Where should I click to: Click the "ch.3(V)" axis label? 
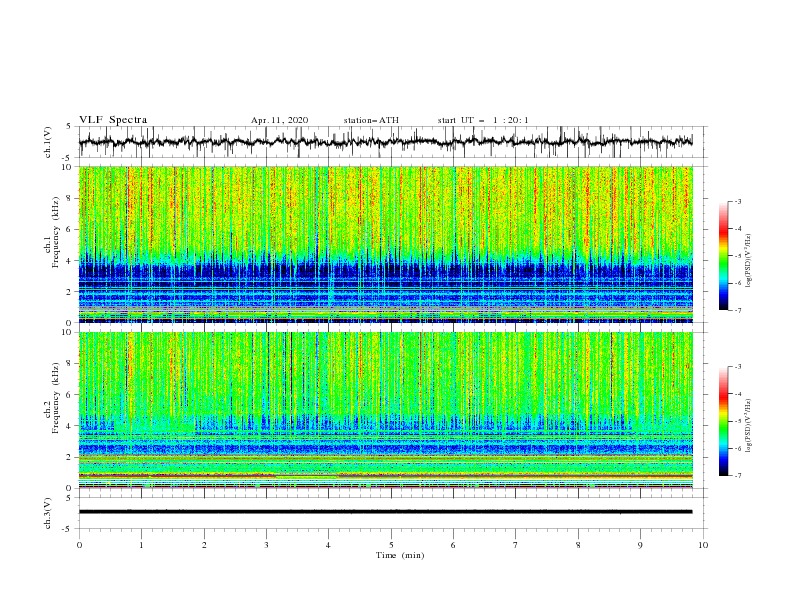(48, 513)
